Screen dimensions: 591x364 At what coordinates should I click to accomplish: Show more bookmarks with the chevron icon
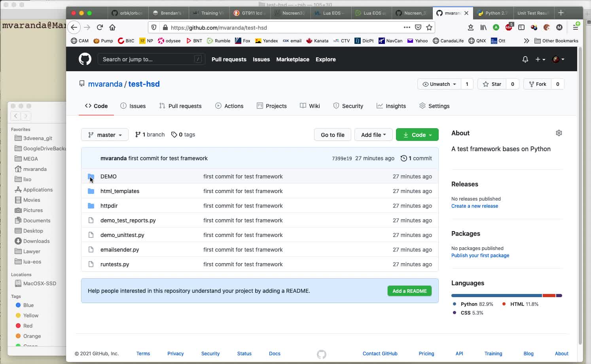tap(526, 41)
